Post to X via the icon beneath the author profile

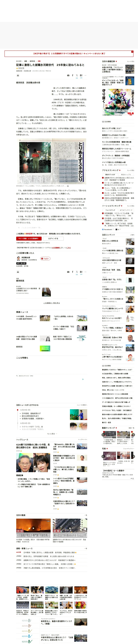pyautogui.click(x=77, y=272)
